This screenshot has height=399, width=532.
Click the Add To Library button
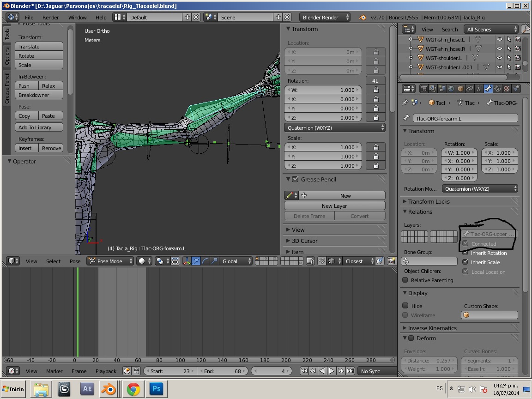coord(39,127)
